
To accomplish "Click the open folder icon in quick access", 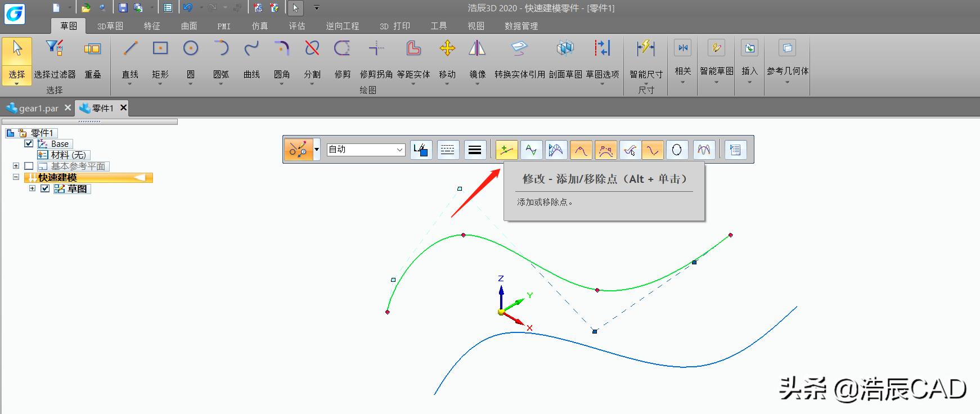I will (x=86, y=8).
